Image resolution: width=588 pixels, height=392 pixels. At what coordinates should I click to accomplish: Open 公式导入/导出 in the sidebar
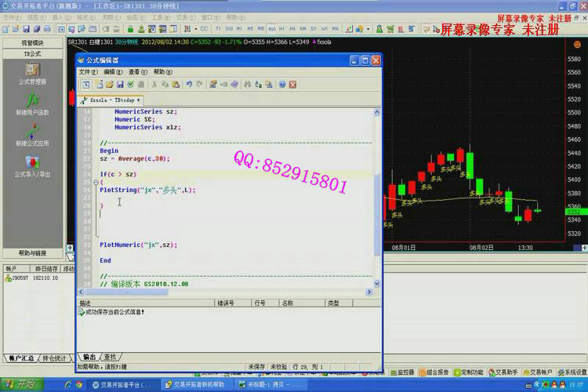tap(31, 165)
